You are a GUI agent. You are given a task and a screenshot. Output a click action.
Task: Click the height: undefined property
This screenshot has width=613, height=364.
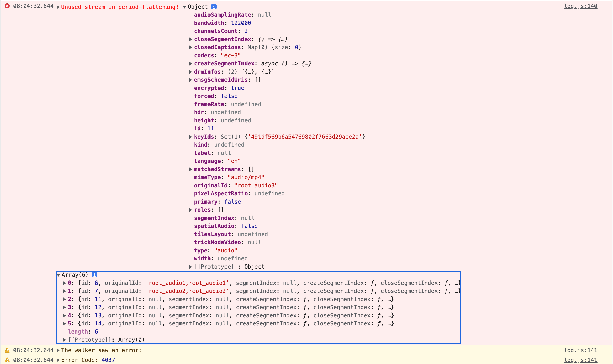pos(222,121)
